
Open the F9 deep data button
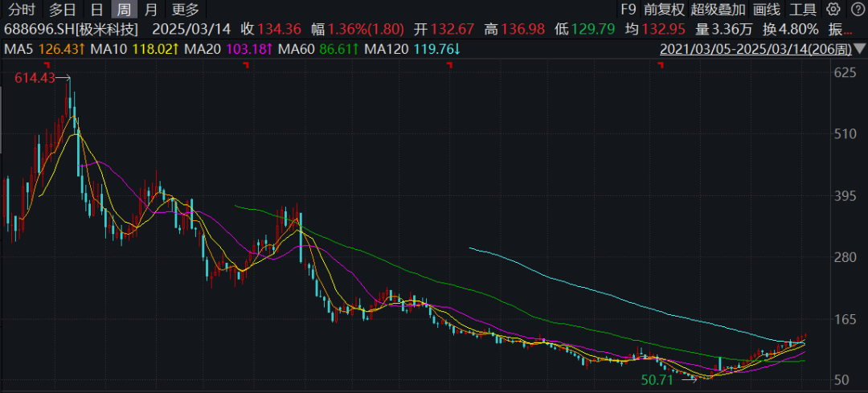coord(628,10)
